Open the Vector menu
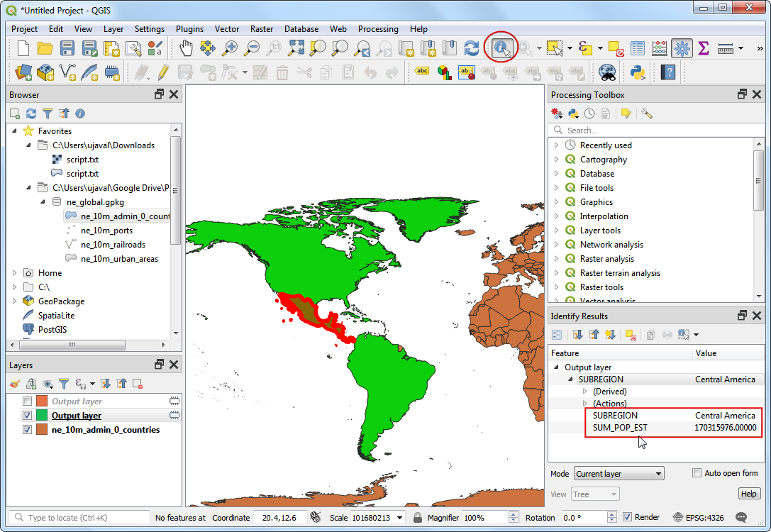The width and height of the screenshot is (771, 532). point(227,29)
